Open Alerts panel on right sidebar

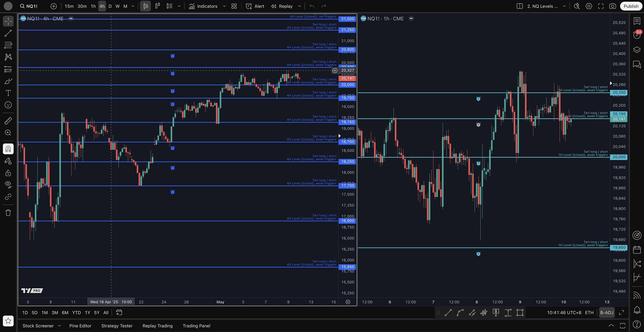pos(637,35)
